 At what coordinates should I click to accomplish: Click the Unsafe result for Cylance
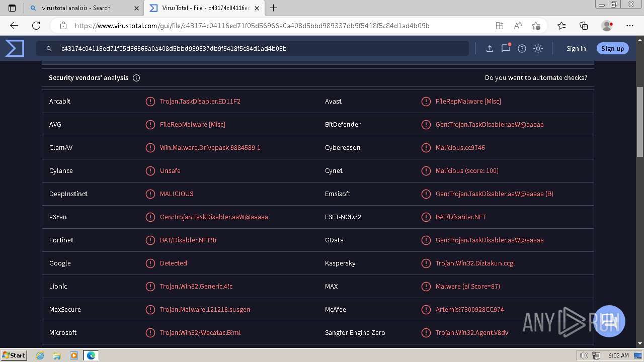170,171
